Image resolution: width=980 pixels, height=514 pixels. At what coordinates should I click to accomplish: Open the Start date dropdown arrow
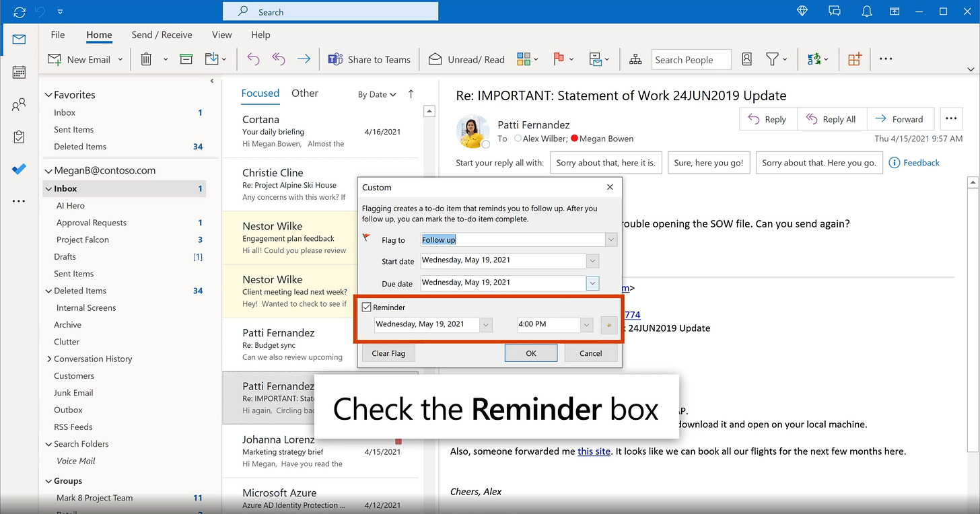592,261
